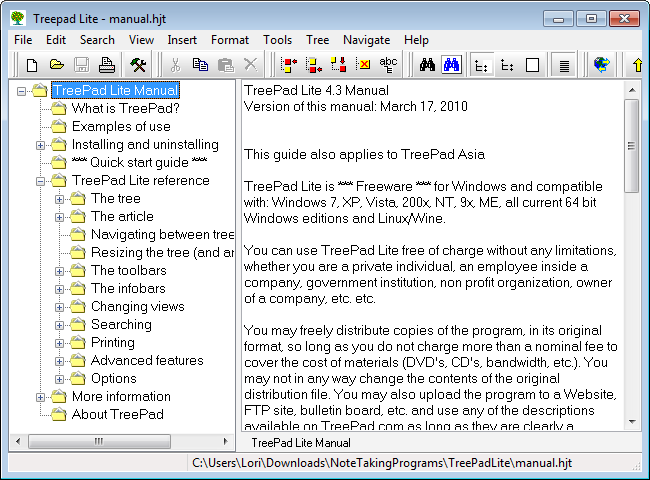Open the Tree menu
This screenshot has width=650, height=480.
pos(318,40)
